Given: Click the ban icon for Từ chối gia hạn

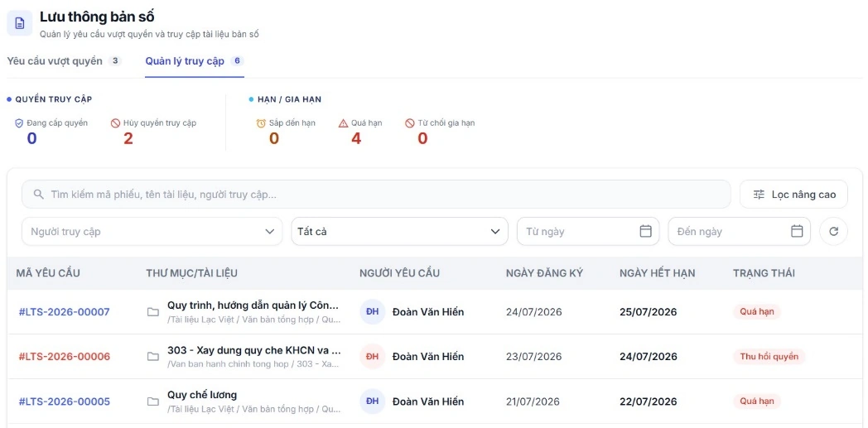Looking at the screenshot, I should [x=410, y=123].
